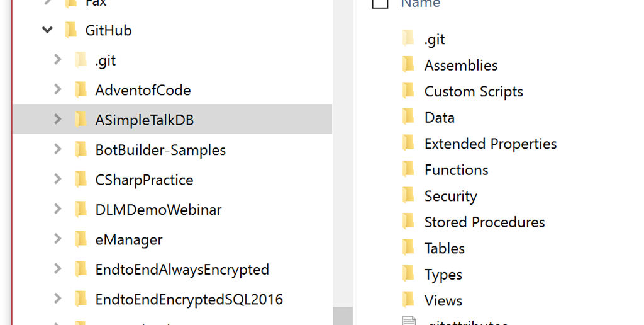Image resolution: width=644 pixels, height=325 pixels.
Task: Click the Security folder icon
Action: pos(408,196)
